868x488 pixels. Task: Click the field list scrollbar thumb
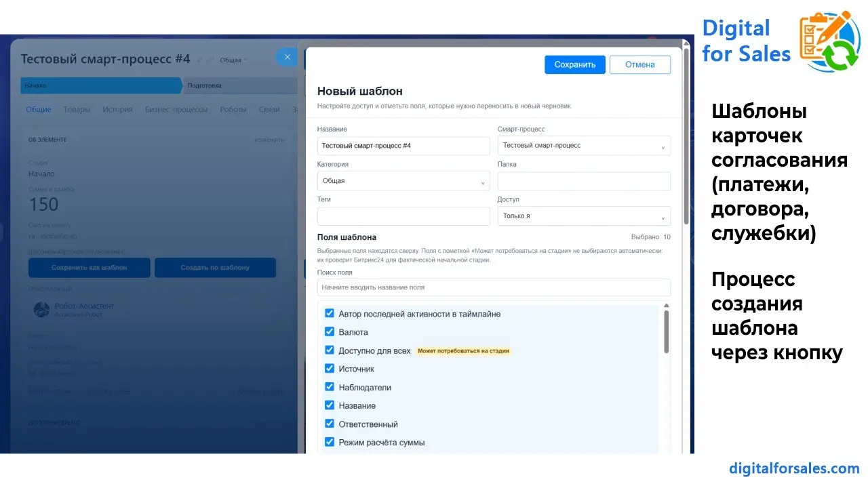pyautogui.click(x=667, y=332)
